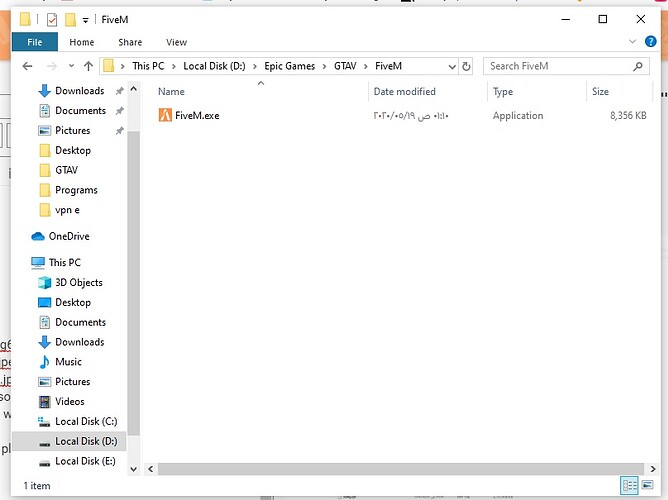This screenshot has height=500, width=668.
Task: Open OneDrive in the navigation pane
Action: pos(68,236)
